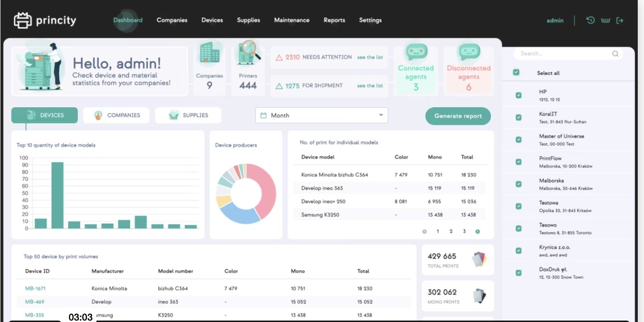The height and width of the screenshot is (322, 644).
Task: Click the Connected agents robot icon
Action: click(x=416, y=52)
